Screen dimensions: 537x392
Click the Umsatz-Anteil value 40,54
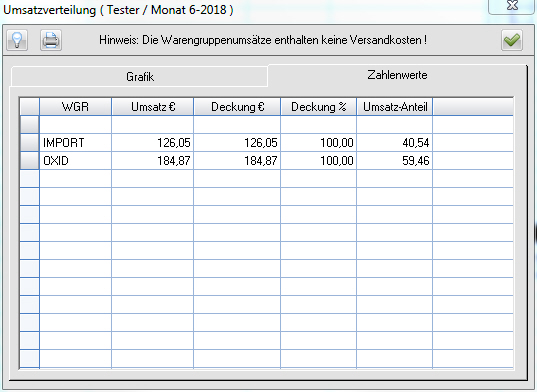coord(395,142)
